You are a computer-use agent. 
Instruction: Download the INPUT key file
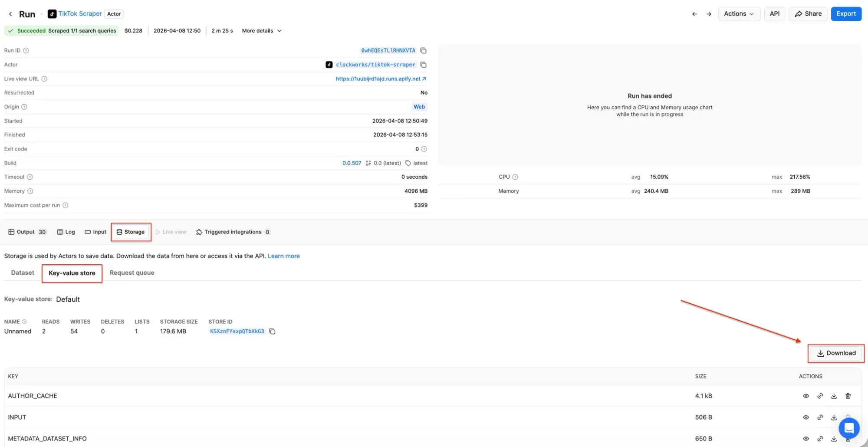coord(834,417)
